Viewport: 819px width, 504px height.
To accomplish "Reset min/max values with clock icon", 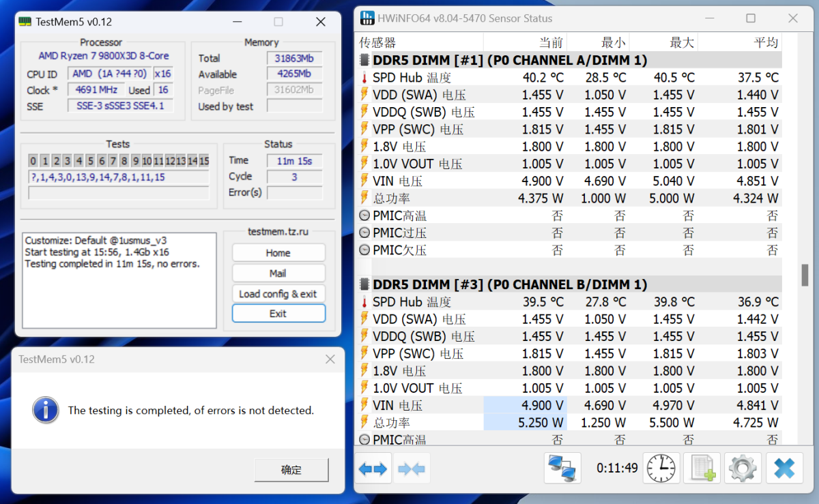I will [x=661, y=469].
